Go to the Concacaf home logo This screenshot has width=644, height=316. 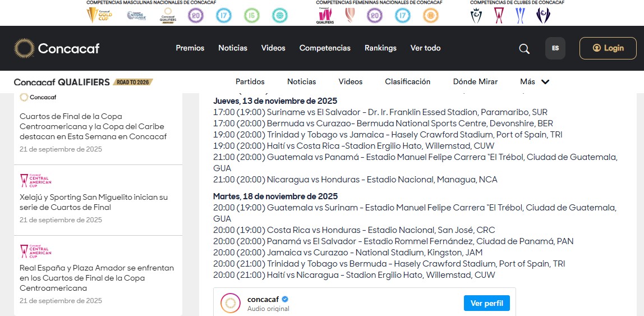(57, 48)
